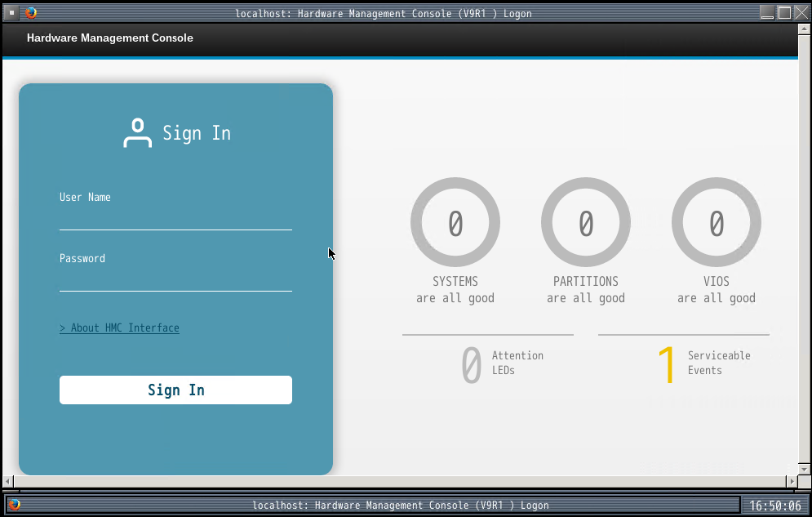The height and width of the screenshot is (517, 812).
Task: Click the user silhouette icon beside Sign In
Action: (x=138, y=133)
